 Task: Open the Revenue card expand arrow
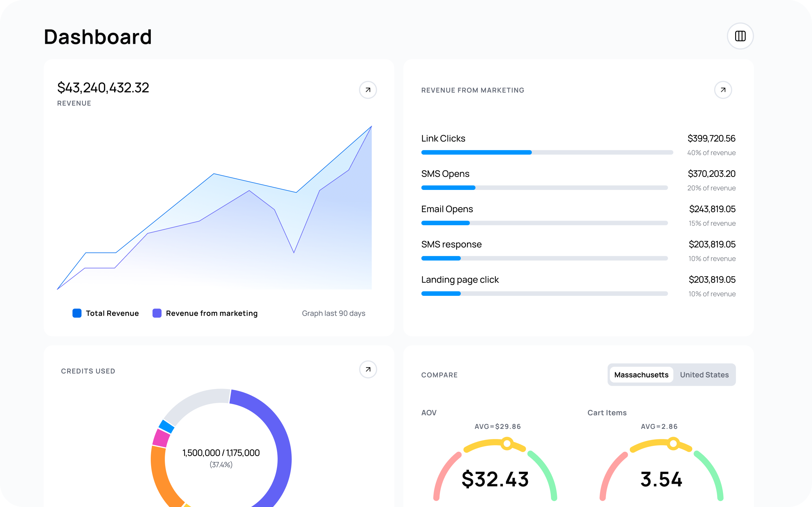[x=368, y=90]
